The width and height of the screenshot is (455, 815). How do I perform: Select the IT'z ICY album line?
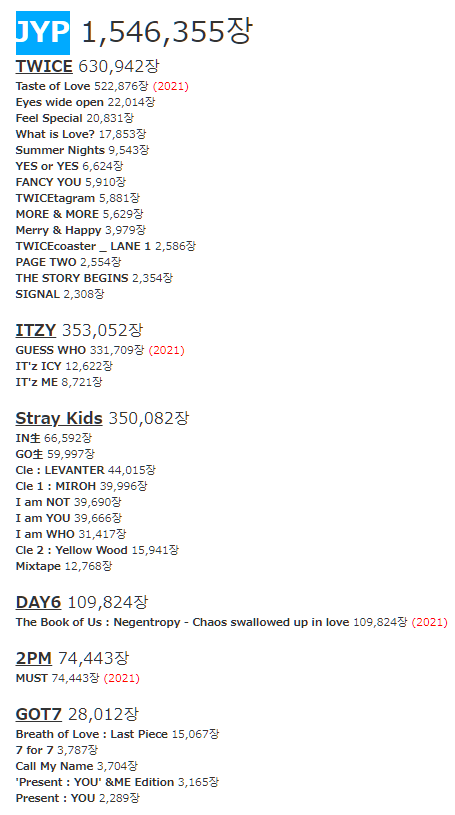(x=38, y=366)
